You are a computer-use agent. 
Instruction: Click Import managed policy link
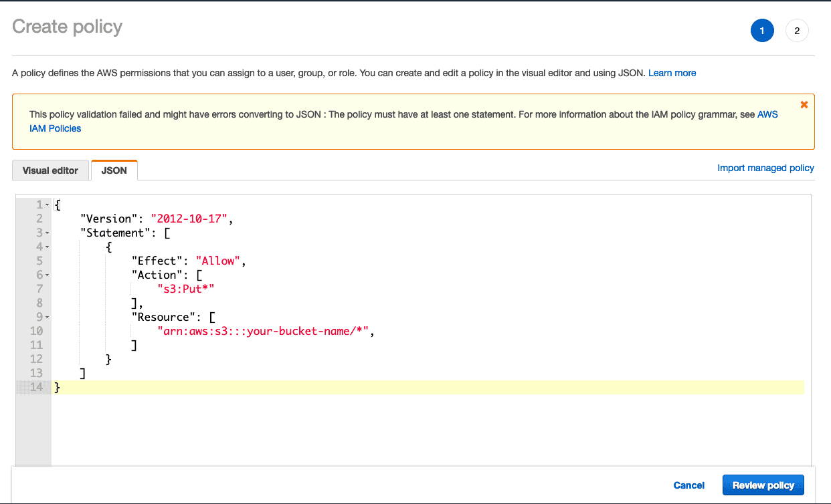click(x=765, y=168)
